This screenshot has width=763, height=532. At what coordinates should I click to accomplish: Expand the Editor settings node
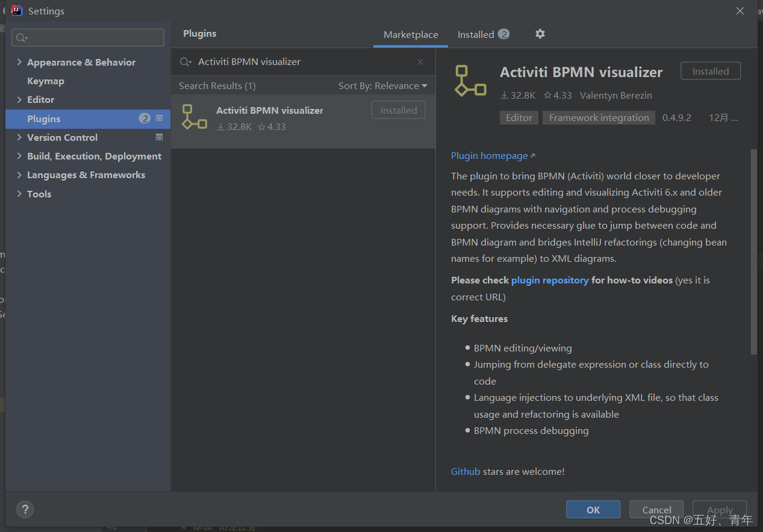(19, 99)
